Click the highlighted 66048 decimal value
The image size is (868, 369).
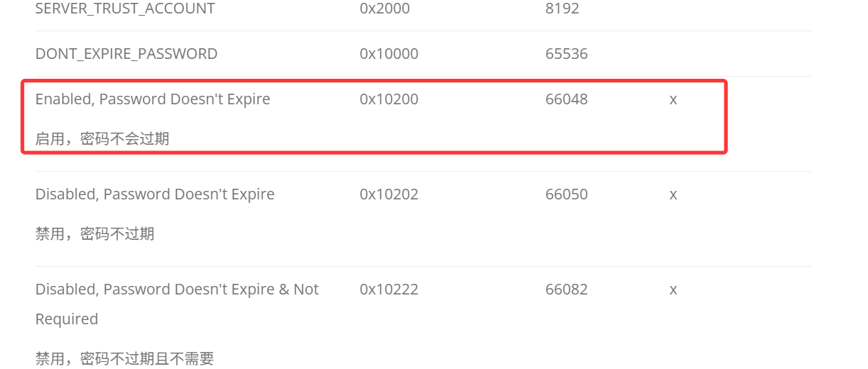[x=567, y=99]
